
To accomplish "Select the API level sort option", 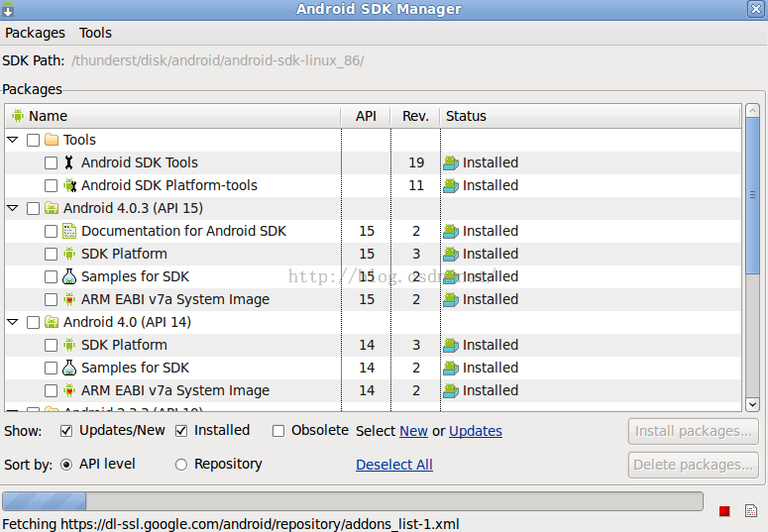I will point(66,465).
